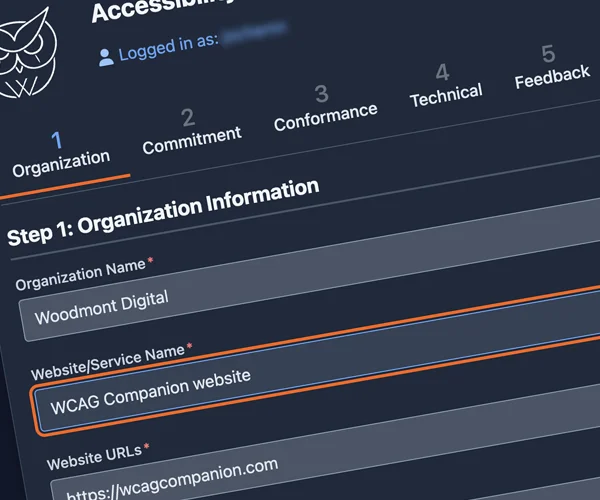The width and height of the screenshot is (600, 500).
Task: Jump to the Feedback step tab
Action: click(551, 67)
